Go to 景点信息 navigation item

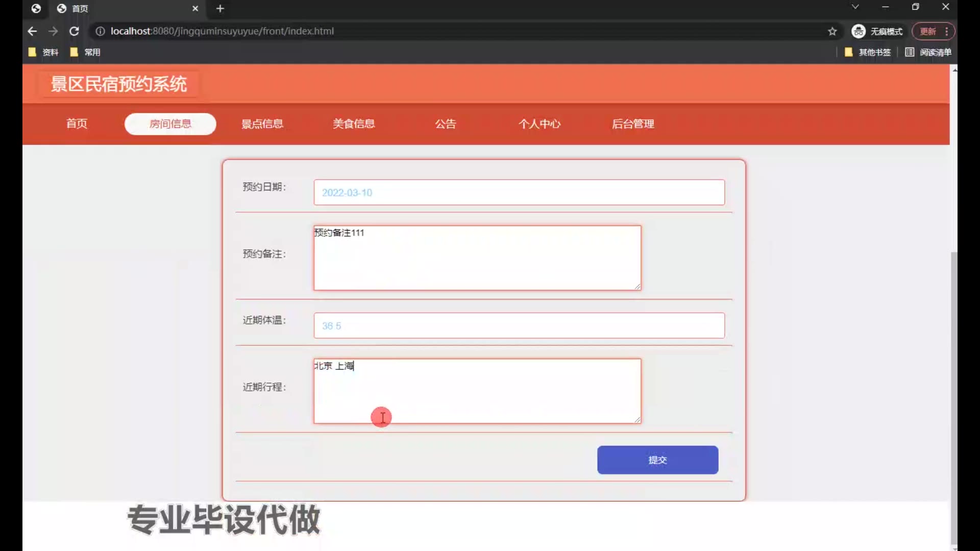tap(262, 124)
